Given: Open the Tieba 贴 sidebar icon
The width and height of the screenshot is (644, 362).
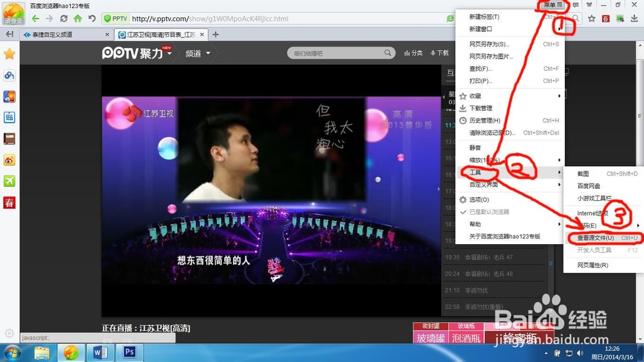Looking at the screenshot, I should (10, 117).
